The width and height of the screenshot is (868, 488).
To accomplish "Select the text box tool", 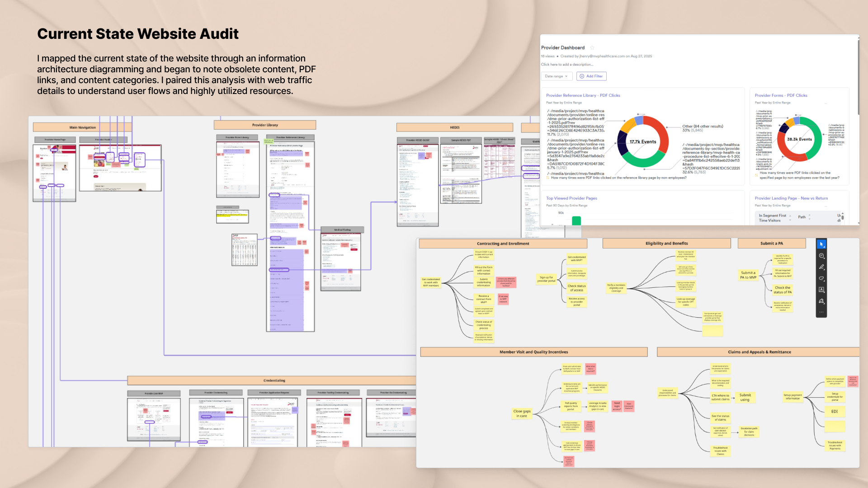I will (x=821, y=290).
